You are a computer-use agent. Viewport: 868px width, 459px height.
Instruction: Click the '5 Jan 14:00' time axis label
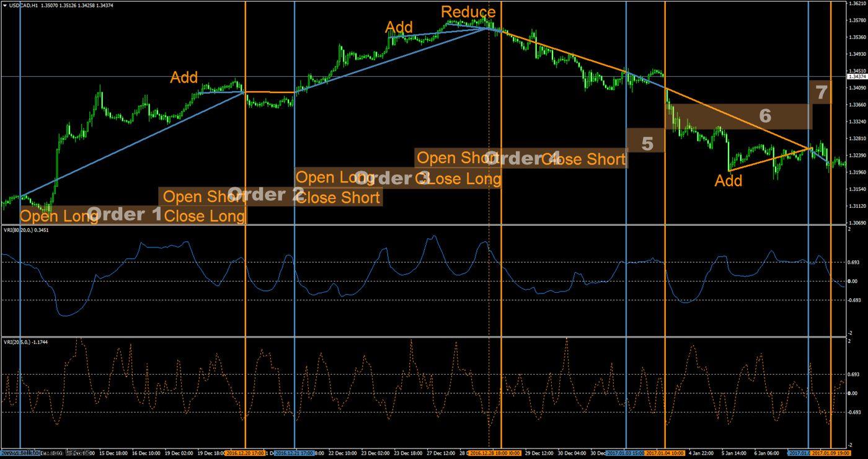tap(734, 453)
